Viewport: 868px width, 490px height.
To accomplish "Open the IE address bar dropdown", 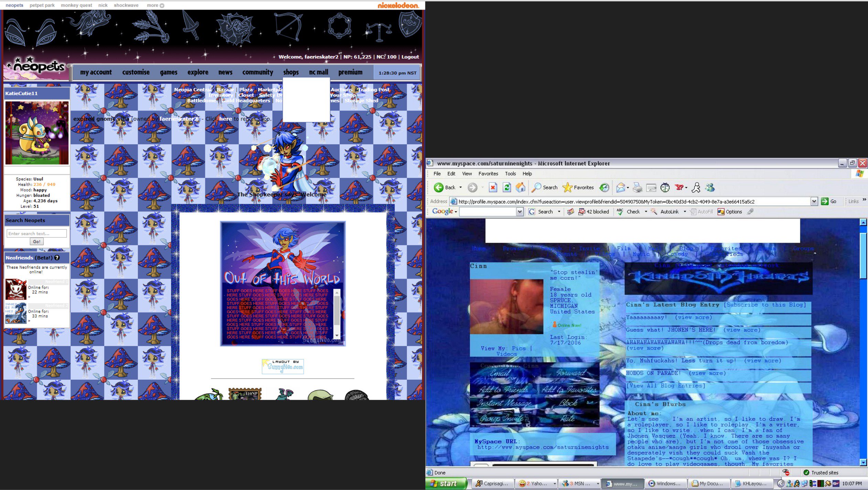I will [814, 201].
